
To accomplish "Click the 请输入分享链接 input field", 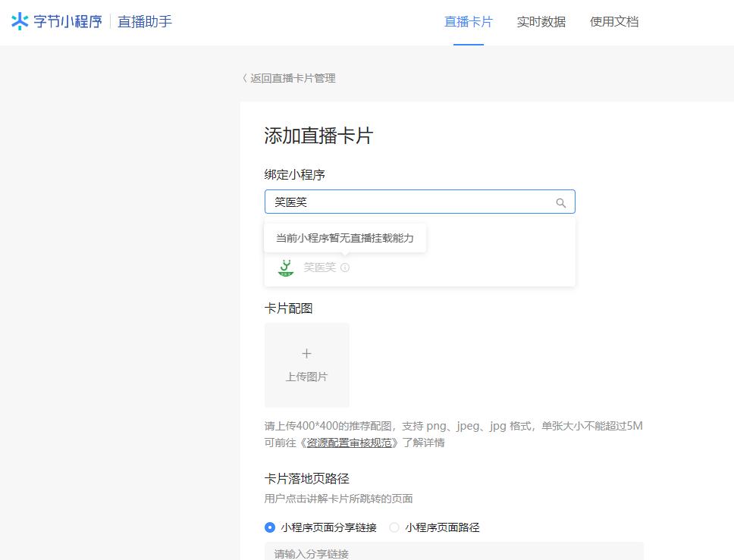I will click(x=453, y=552).
